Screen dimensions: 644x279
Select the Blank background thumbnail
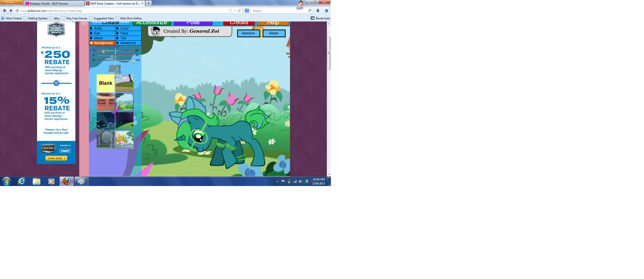click(105, 83)
